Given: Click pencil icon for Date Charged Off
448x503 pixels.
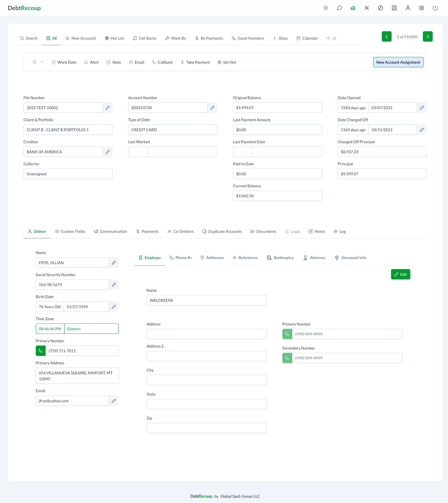Looking at the screenshot, I should (x=422, y=130).
